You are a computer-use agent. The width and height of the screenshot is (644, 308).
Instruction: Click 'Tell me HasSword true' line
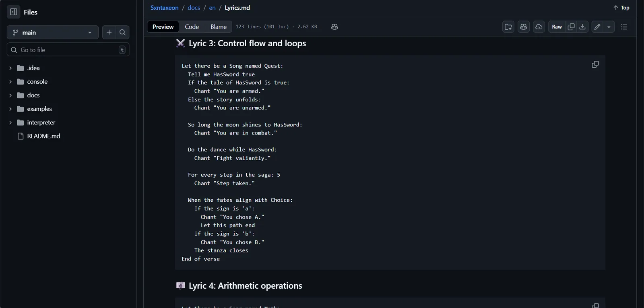[221, 74]
